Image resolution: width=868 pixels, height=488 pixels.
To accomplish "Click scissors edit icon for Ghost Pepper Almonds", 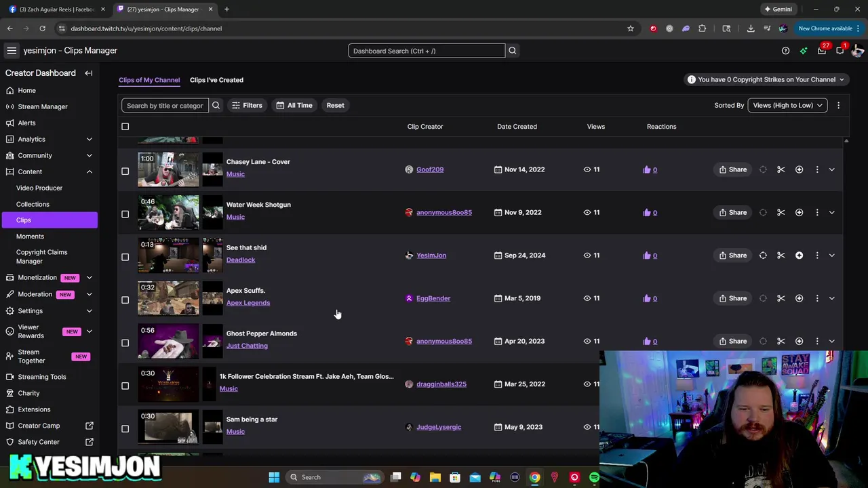I will click(781, 341).
